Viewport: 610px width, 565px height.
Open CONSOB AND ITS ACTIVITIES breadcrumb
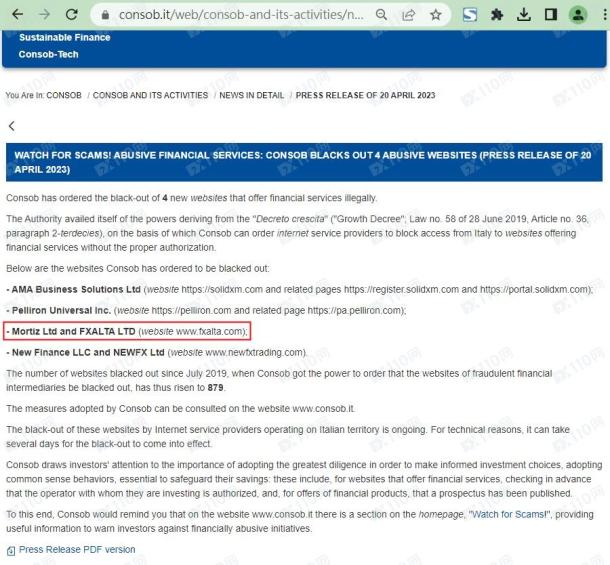(150, 95)
